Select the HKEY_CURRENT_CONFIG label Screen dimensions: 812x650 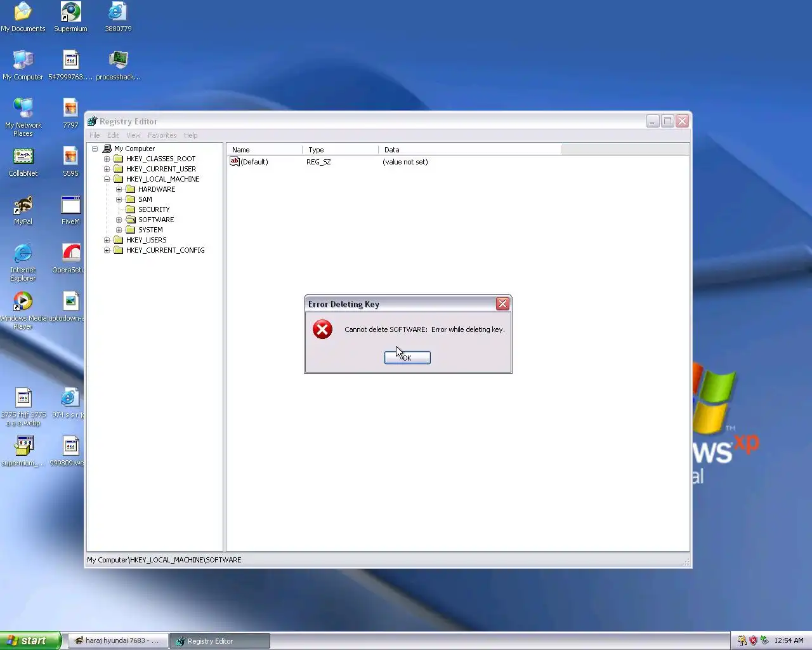tap(165, 250)
